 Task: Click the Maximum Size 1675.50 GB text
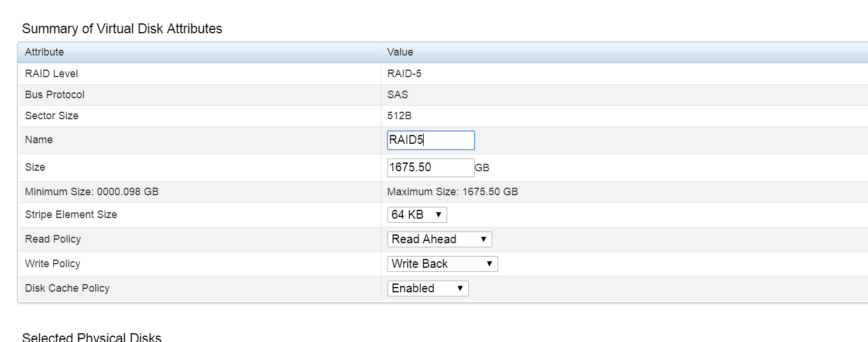[452, 192]
